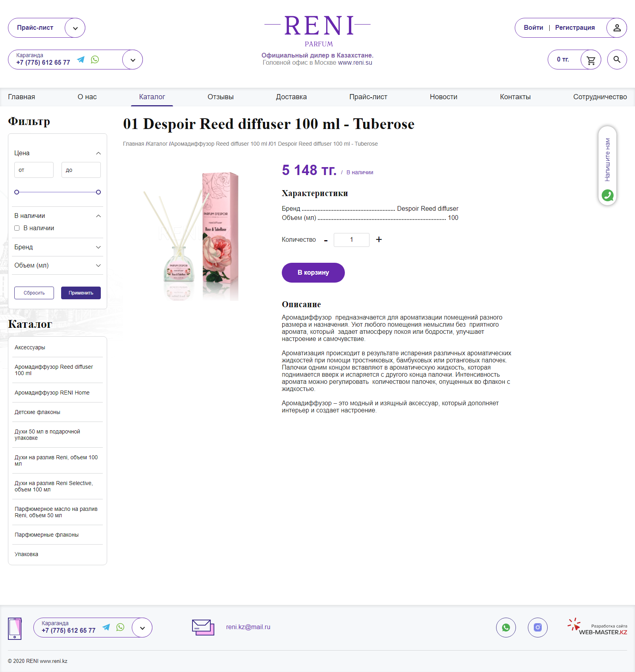635x672 pixels.
Task: Open site search via magnifier icon
Action: pos(617,60)
